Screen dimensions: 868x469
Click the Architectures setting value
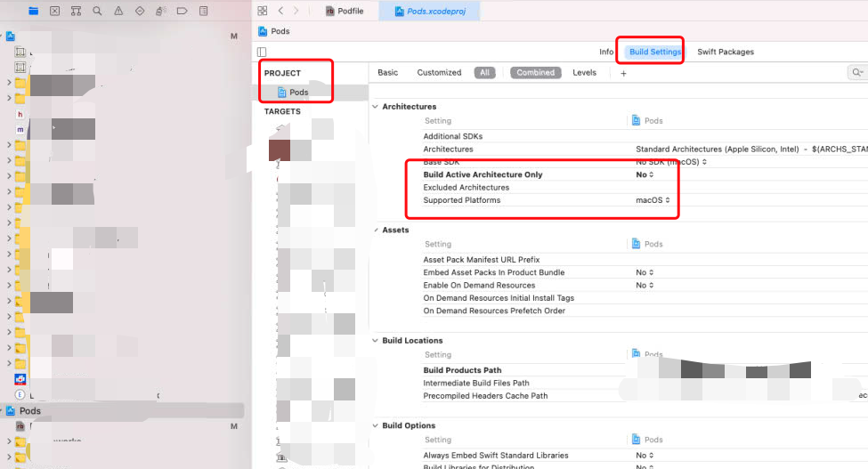pyautogui.click(x=751, y=149)
